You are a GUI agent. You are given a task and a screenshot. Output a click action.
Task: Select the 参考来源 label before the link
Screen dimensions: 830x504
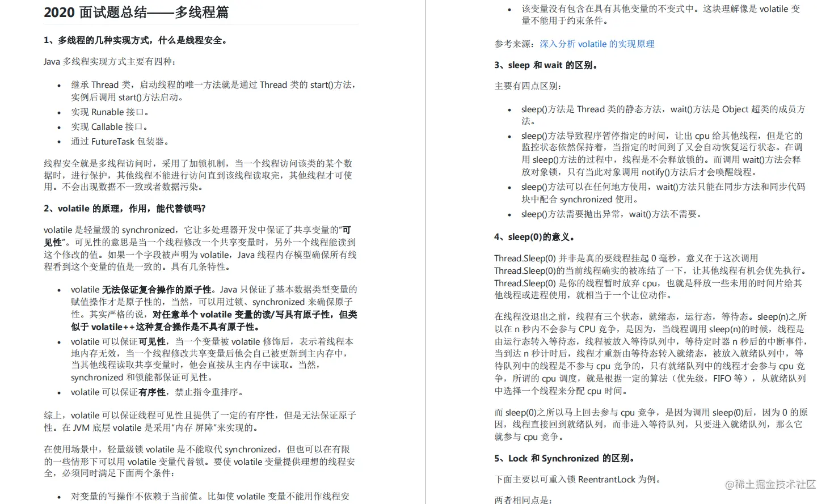click(512, 44)
